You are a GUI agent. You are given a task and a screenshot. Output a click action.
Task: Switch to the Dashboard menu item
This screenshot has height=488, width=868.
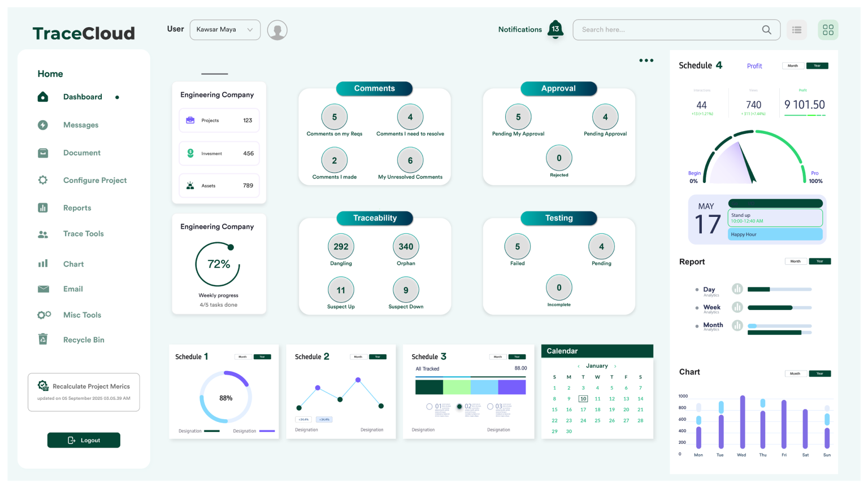(83, 97)
